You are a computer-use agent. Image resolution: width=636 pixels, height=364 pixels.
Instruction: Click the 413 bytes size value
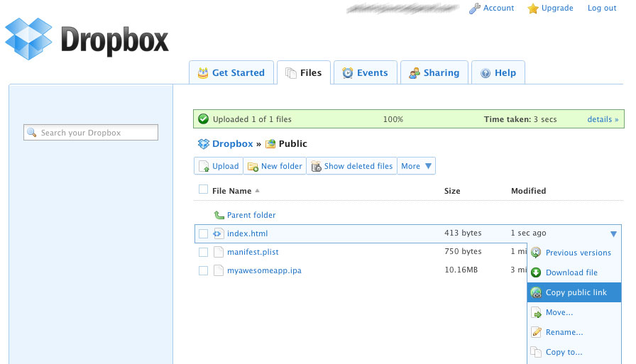[x=463, y=233]
